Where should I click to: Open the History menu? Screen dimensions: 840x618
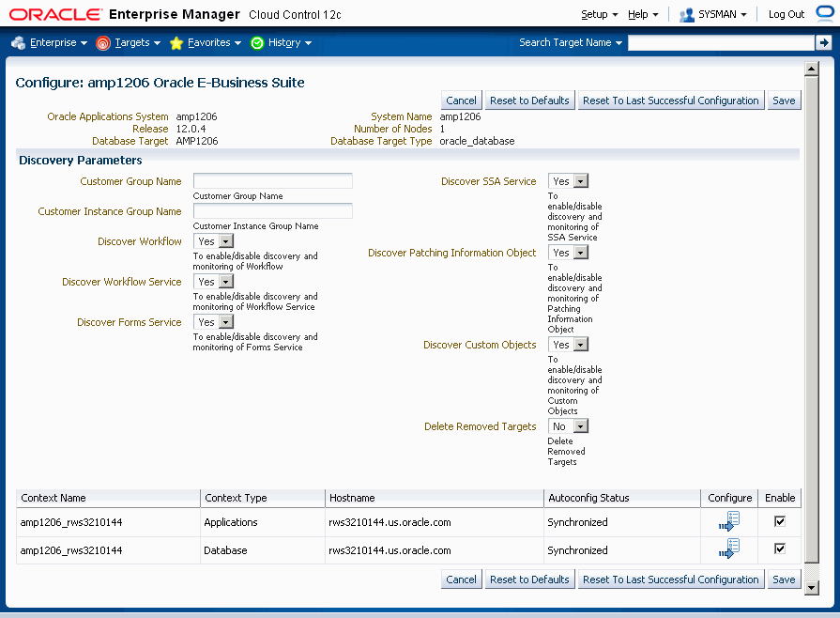[290, 42]
